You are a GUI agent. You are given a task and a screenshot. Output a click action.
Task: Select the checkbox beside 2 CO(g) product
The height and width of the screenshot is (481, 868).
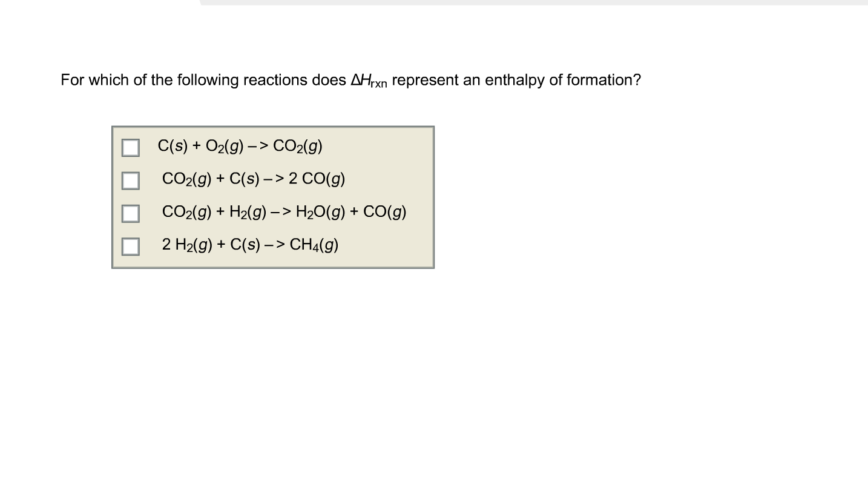pyautogui.click(x=130, y=180)
